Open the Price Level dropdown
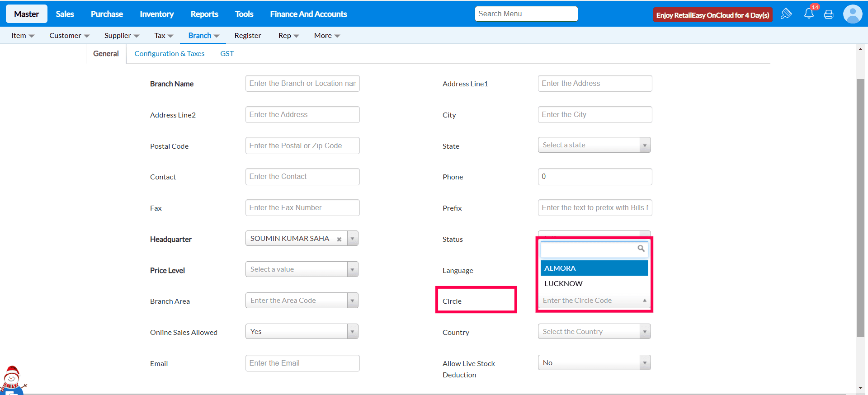 tap(352, 269)
